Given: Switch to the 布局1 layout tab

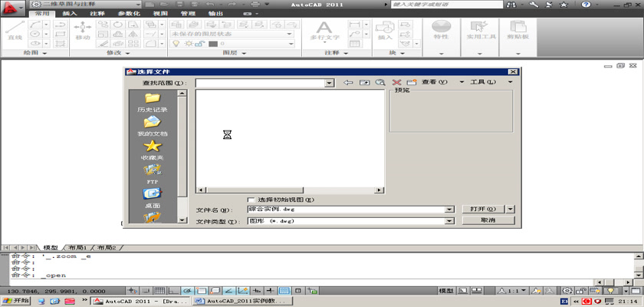Looking at the screenshot, I should (77, 248).
